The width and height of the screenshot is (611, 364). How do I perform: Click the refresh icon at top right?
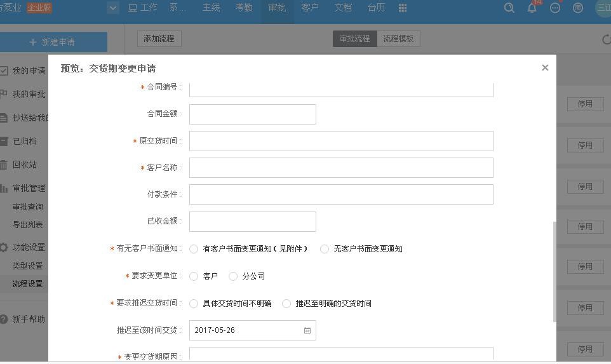point(606,39)
